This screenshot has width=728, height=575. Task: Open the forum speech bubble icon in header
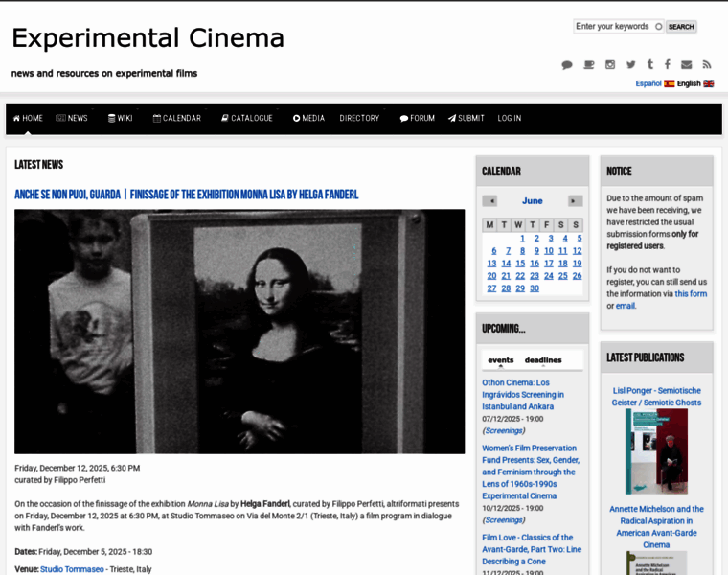(x=567, y=65)
